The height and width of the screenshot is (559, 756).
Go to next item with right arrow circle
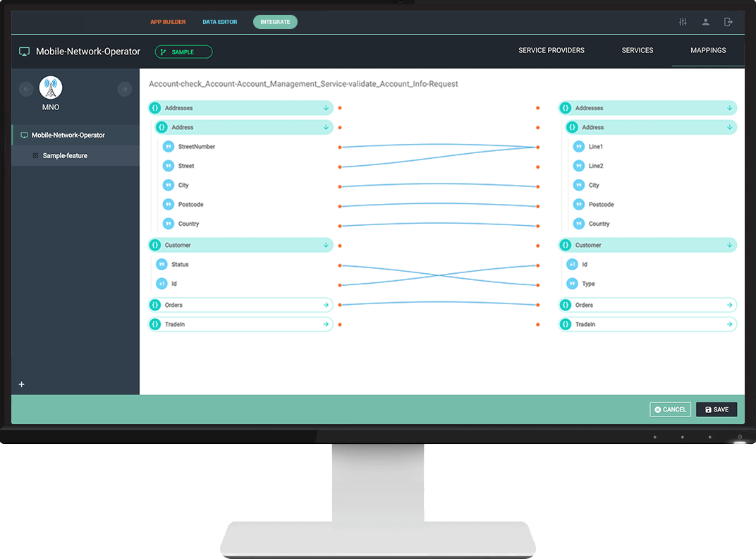(124, 90)
